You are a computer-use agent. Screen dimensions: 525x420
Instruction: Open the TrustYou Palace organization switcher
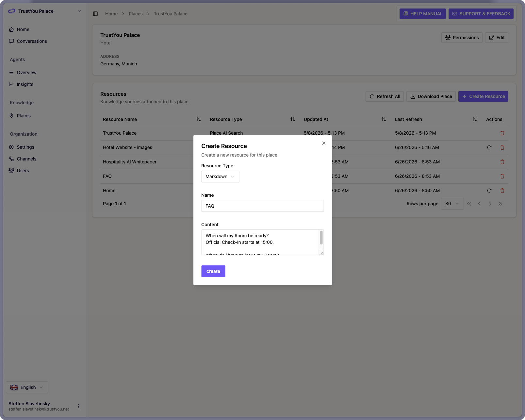45,11
